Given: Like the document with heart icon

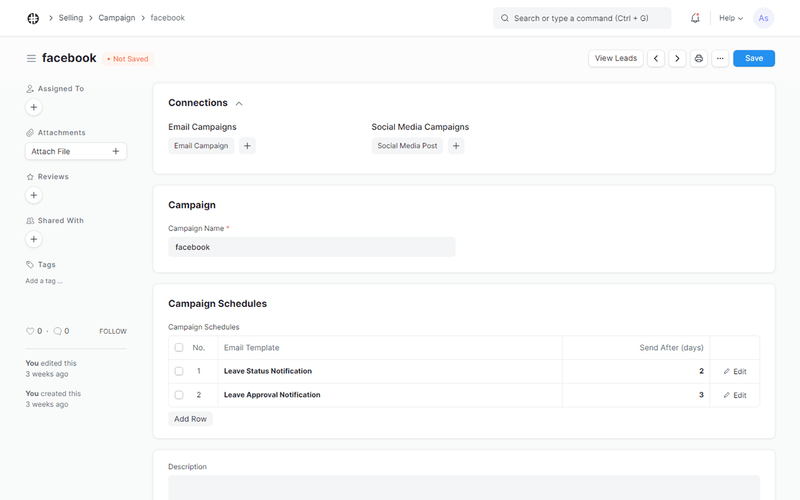Looking at the screenshot, I should 30,331.
